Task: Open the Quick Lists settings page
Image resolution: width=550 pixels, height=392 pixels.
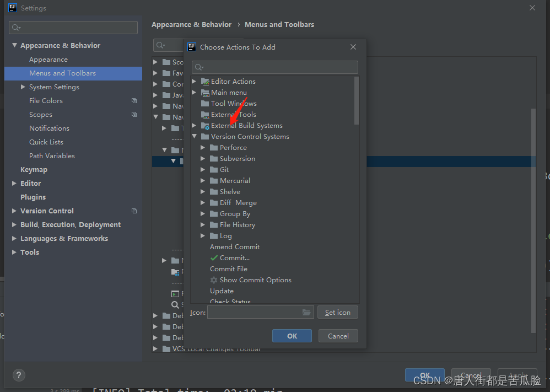Action: pos(46,142)
